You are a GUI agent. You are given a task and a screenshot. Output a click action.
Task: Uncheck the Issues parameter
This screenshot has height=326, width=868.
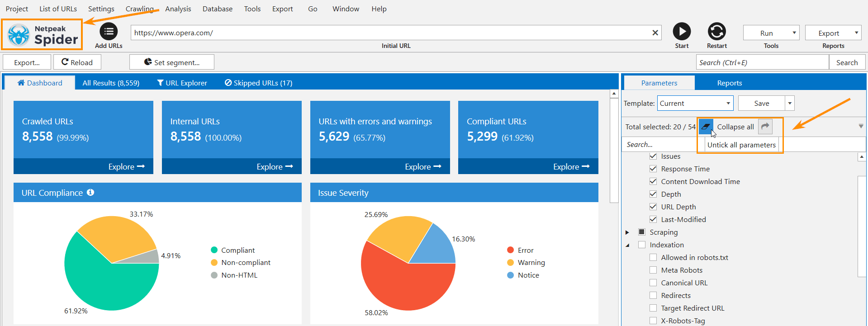pos(653,156)
